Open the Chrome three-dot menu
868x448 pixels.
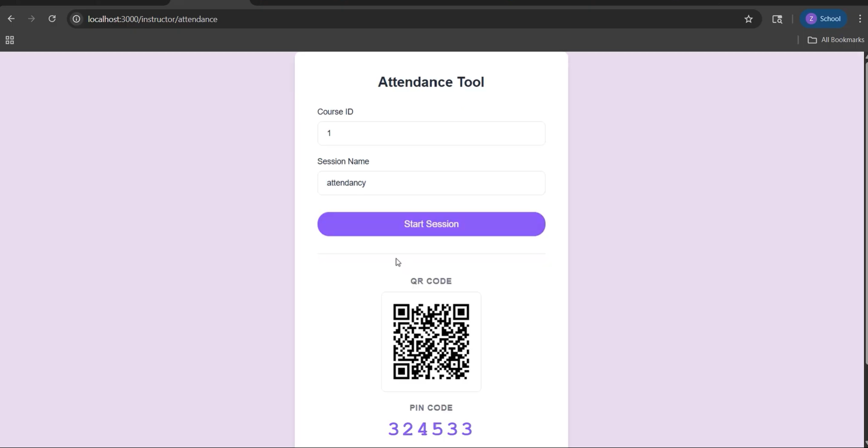coord(860,19)
